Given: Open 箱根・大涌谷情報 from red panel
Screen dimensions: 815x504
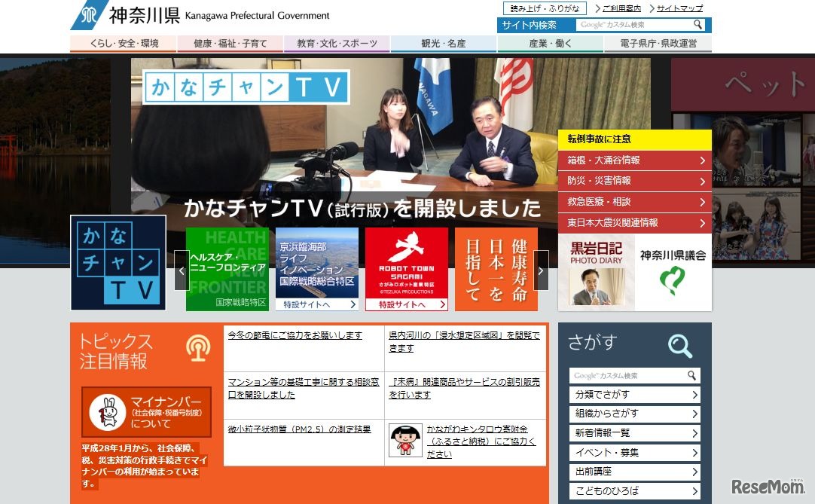Looking at the screenshot, I should point(633,160).
